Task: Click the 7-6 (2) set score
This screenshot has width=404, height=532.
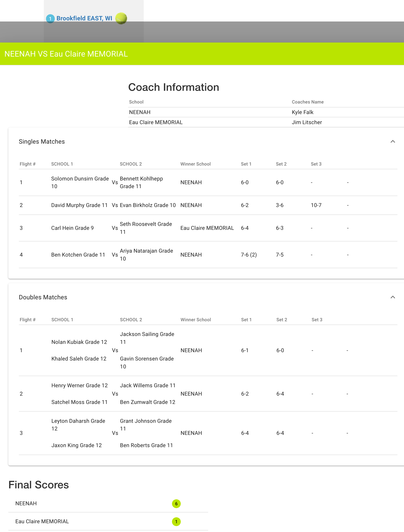Action: (249, 255)
